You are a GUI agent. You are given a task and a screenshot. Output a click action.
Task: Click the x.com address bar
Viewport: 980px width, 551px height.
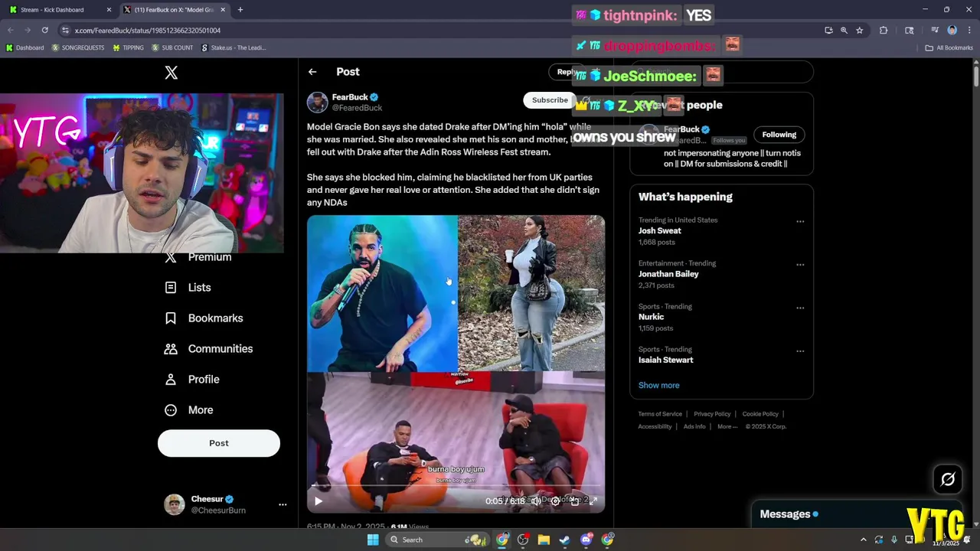(444, 30)
